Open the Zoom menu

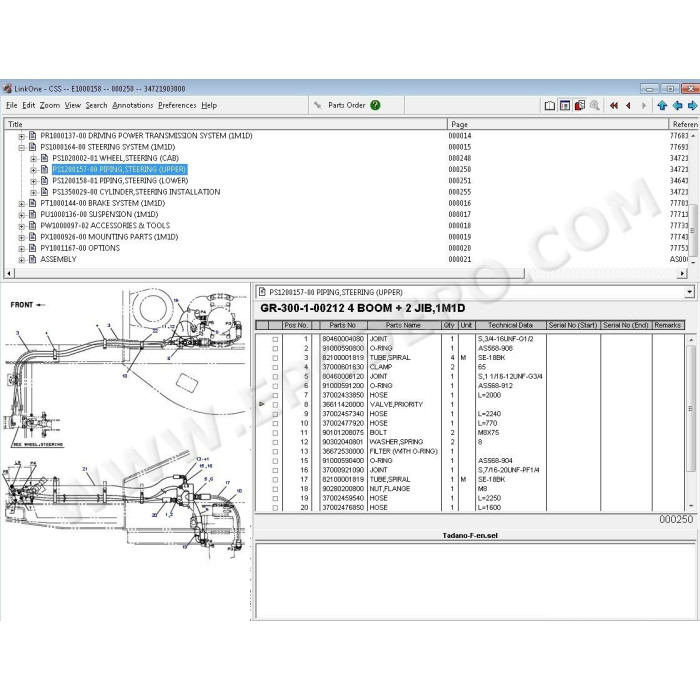50,105
